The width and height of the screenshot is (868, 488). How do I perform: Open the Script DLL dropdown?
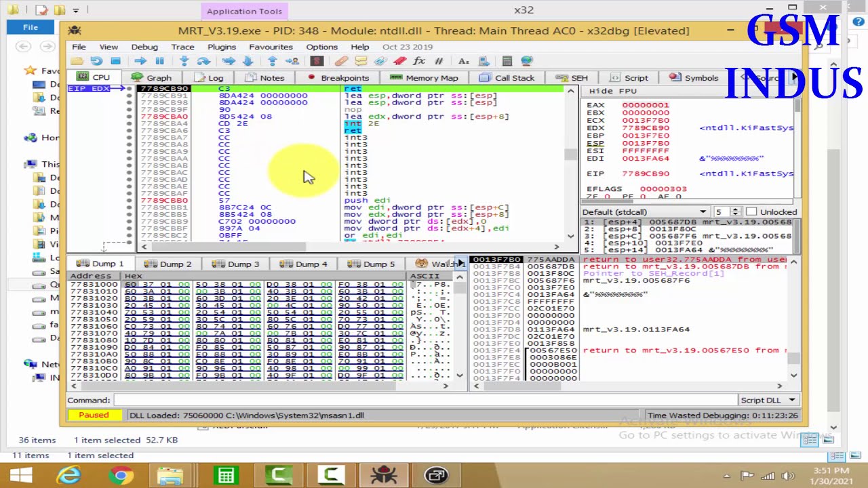[x=768, y=400]
